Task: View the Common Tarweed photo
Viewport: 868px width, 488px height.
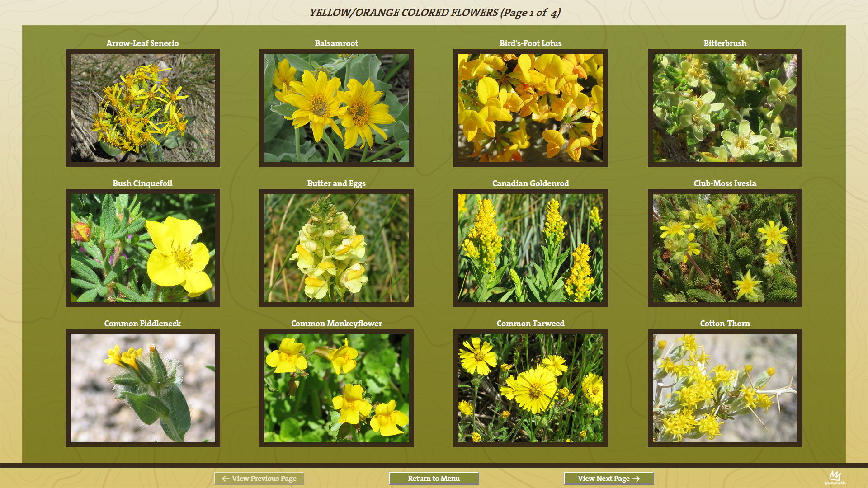Action: click(x=530, y=388)
